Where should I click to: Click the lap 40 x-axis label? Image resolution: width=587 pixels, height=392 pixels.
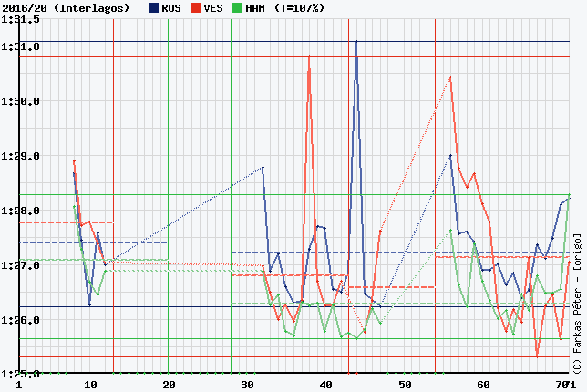326,385
